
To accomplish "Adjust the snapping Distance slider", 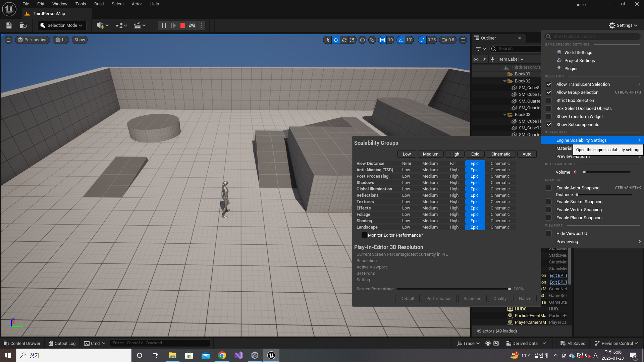I will 604,195.
